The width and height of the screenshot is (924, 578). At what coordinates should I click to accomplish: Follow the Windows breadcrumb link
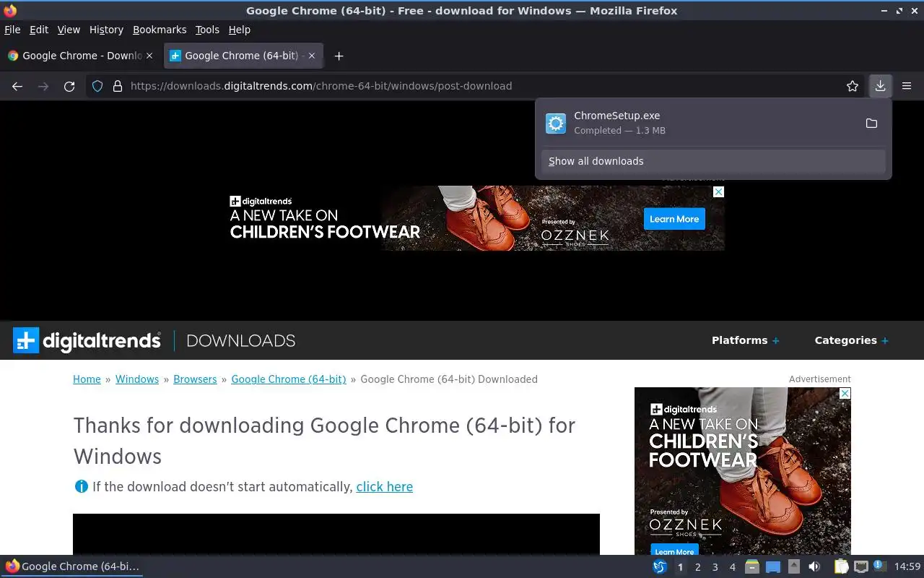pyautogui.click(x=137, y=379)
